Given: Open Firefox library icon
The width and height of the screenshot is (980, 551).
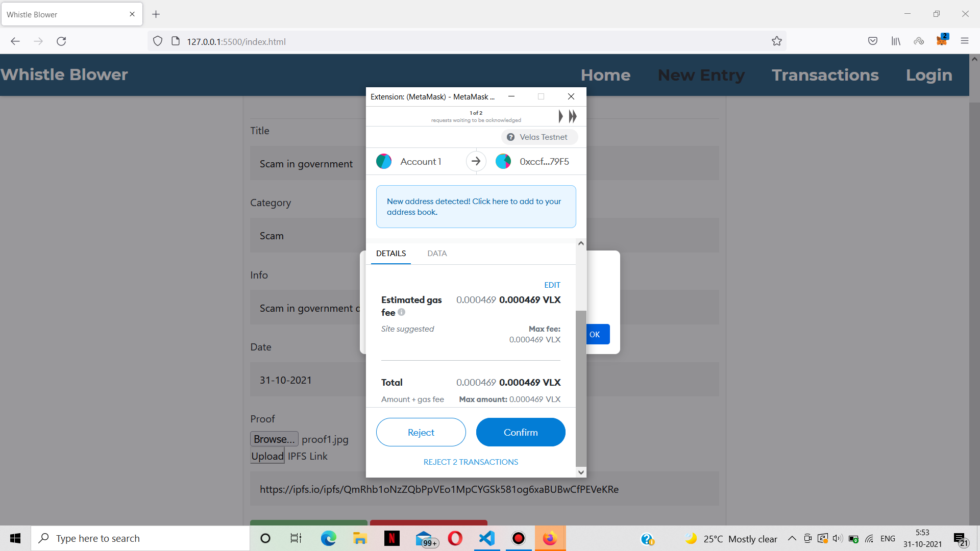Looking at the screenshot, I should point(896,41).
